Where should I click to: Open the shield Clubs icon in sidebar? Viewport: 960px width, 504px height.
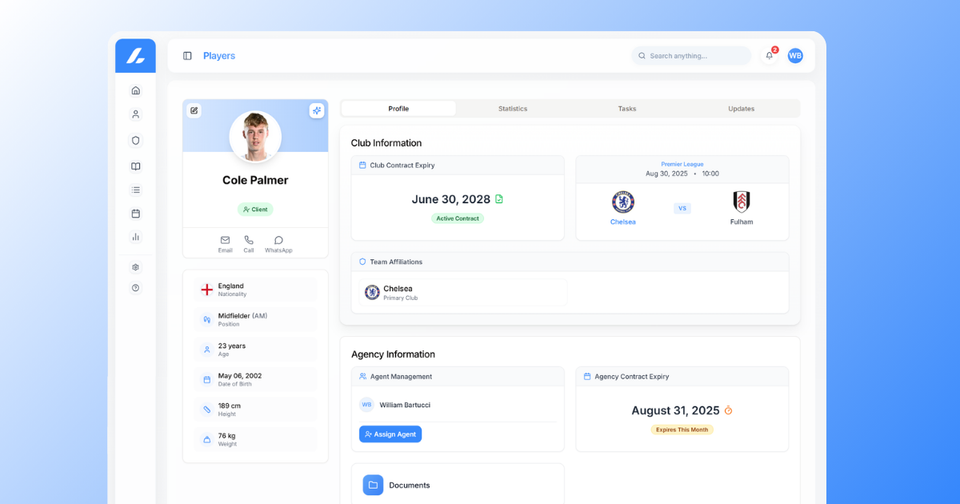[x=136, y=140]
